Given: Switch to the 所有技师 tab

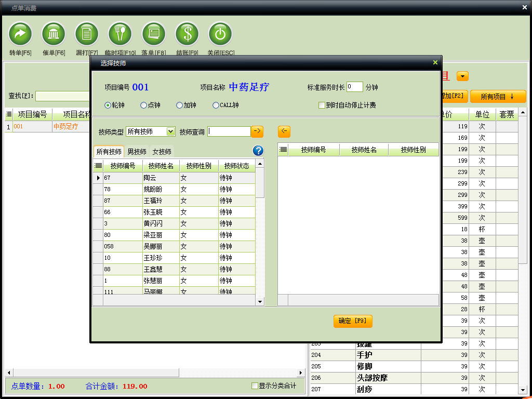Looking at the screenshot, I should click(x=109, y=152).
